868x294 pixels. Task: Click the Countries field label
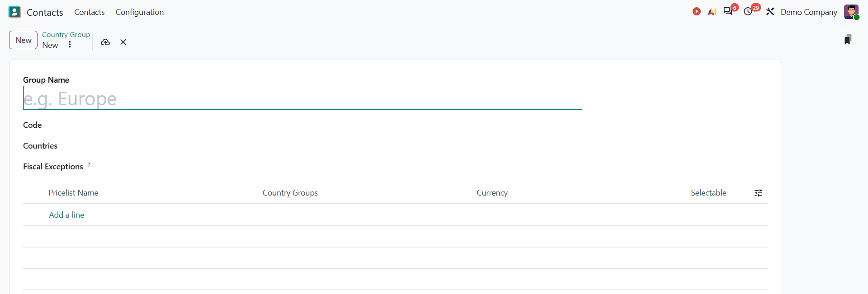[x=40, y=146]
